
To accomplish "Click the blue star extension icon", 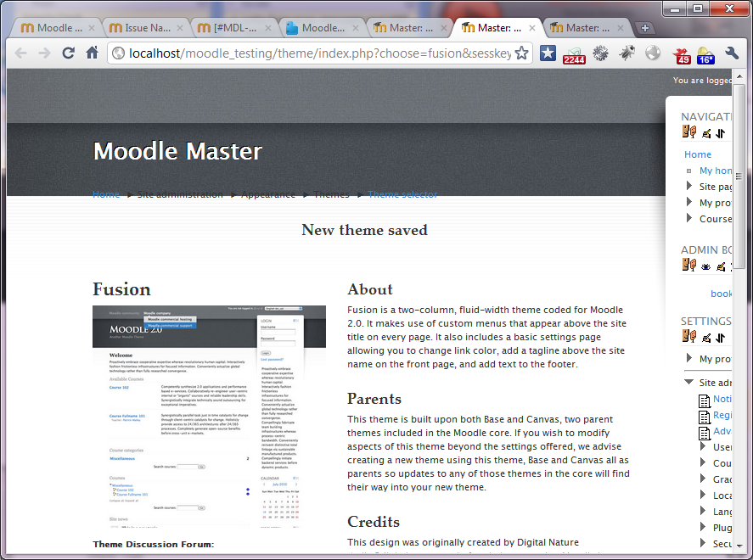I will pos(548,53).
